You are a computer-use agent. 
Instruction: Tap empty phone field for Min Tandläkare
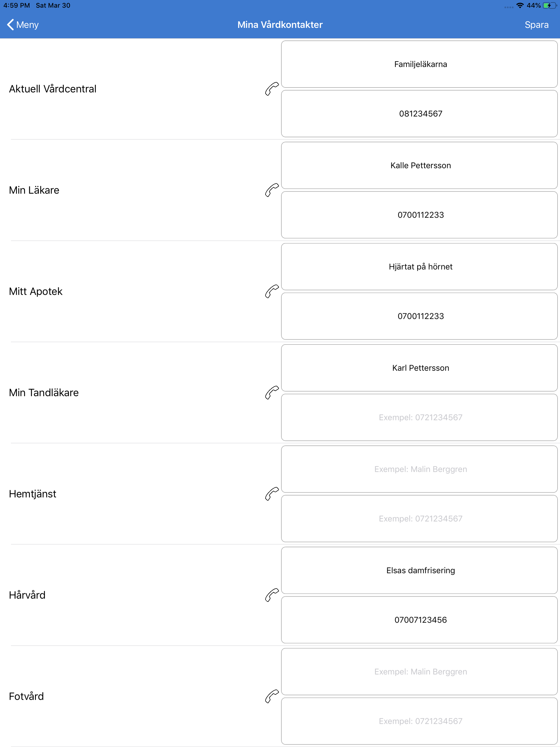tap(419, 418)
